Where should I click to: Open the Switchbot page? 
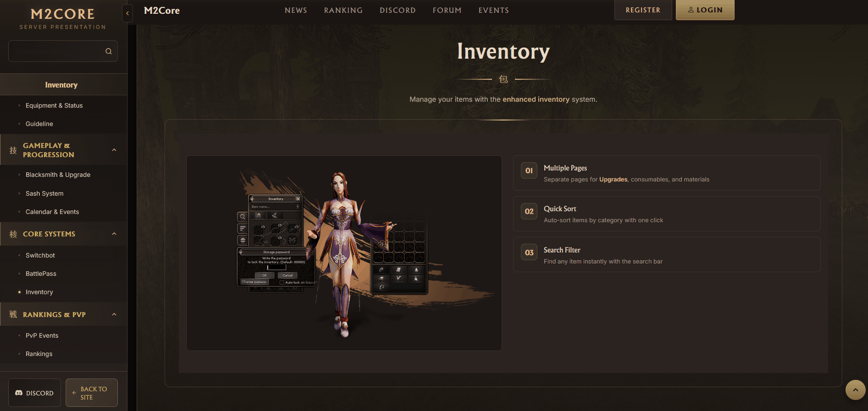click(40, 255)
